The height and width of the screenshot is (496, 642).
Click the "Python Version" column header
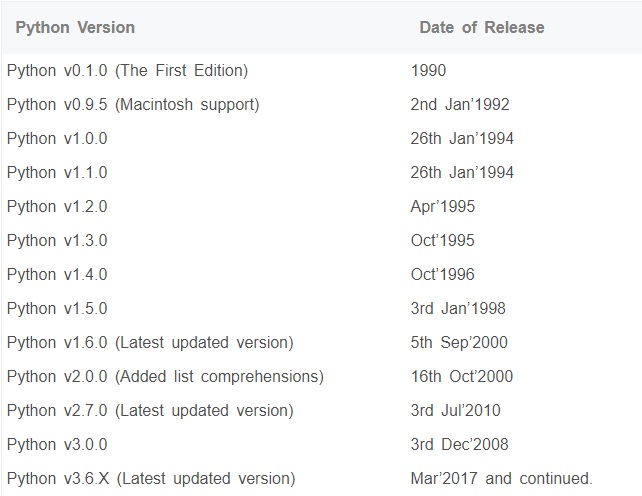tap(75, 27)
